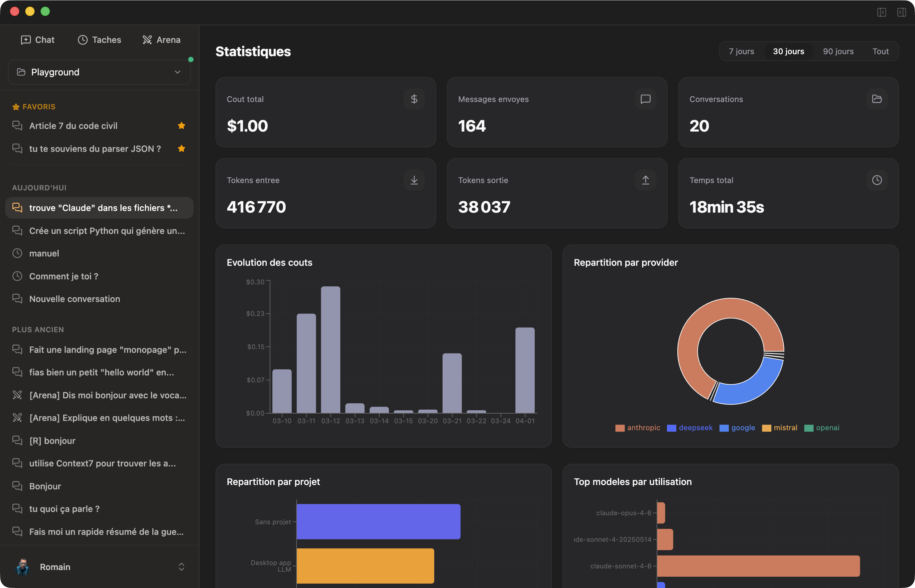
Task: Click the mistral color swatch in the legend
Action: (x=767, y=428)
